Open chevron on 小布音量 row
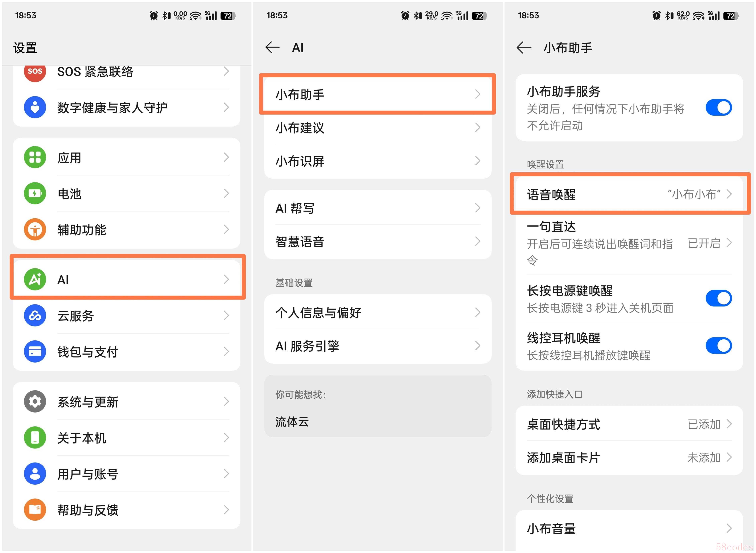This screenshot has width=756, height=553. point(729,529)
